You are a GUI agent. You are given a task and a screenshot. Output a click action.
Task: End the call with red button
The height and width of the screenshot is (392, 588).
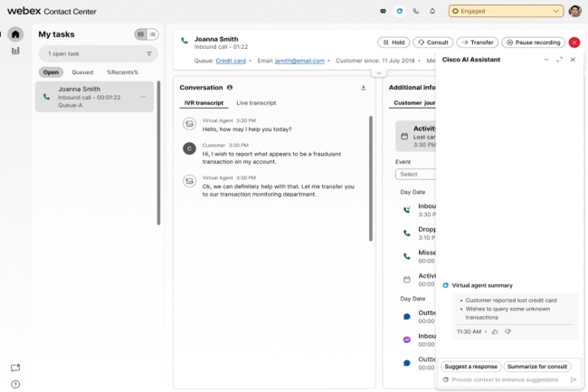(574, 43)
